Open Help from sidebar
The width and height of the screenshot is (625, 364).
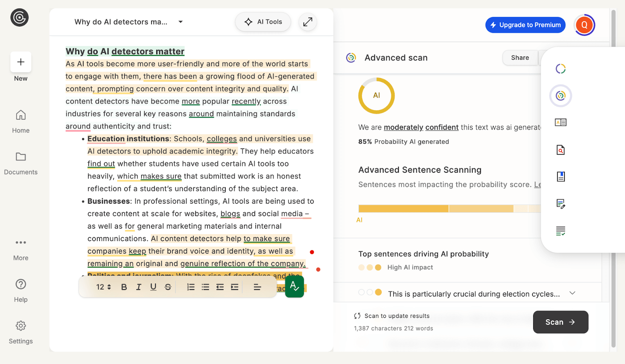[x=21, y=291]
